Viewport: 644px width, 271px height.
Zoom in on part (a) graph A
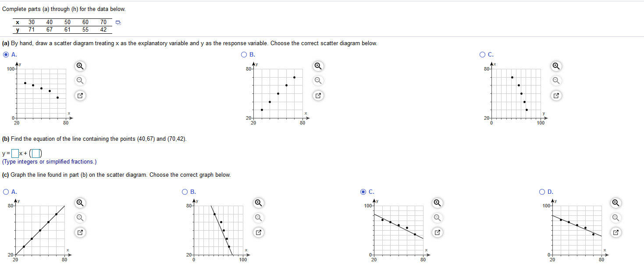[x=79, y=66]
